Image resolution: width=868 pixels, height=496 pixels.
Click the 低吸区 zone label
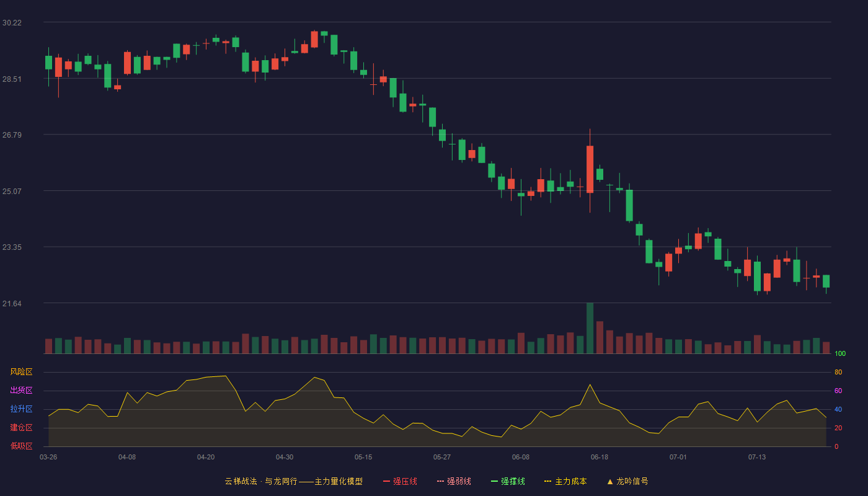tap(21, 446)
